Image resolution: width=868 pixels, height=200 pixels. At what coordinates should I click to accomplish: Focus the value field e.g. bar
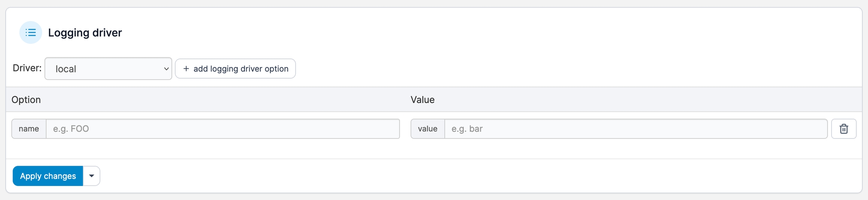tap(636, 129)
